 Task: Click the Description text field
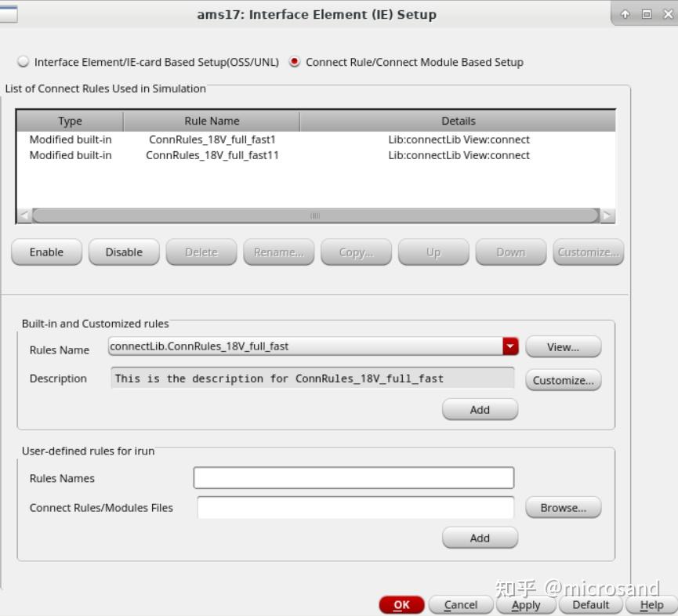pyautogui.click(x=312, y=379)
